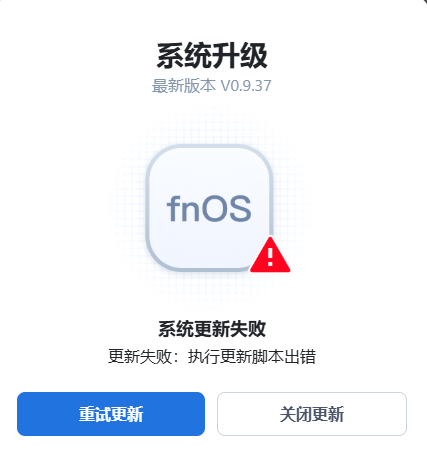Click the version number V0.9.37
The image size is (427, 463).
coord(246,86)
